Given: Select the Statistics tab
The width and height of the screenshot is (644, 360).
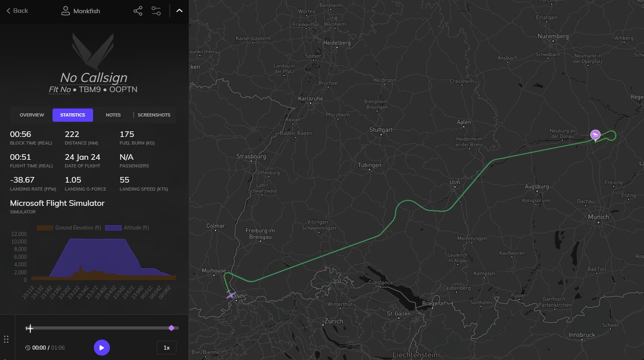Looking at the screenshot, I should point(73,115).
